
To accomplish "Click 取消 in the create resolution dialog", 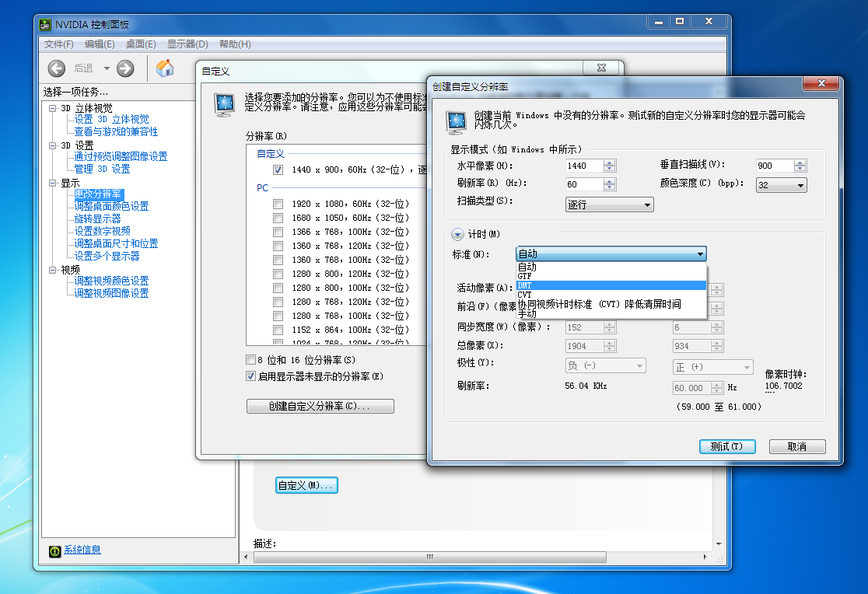I will click(797, 446).
